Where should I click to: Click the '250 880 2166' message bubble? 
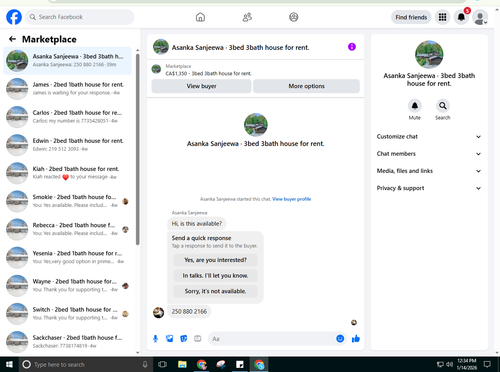coord(189,311)
